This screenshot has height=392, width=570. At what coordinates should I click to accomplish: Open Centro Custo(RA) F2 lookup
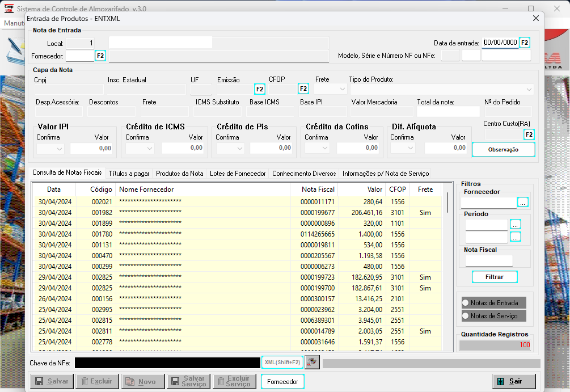point(529,134)
